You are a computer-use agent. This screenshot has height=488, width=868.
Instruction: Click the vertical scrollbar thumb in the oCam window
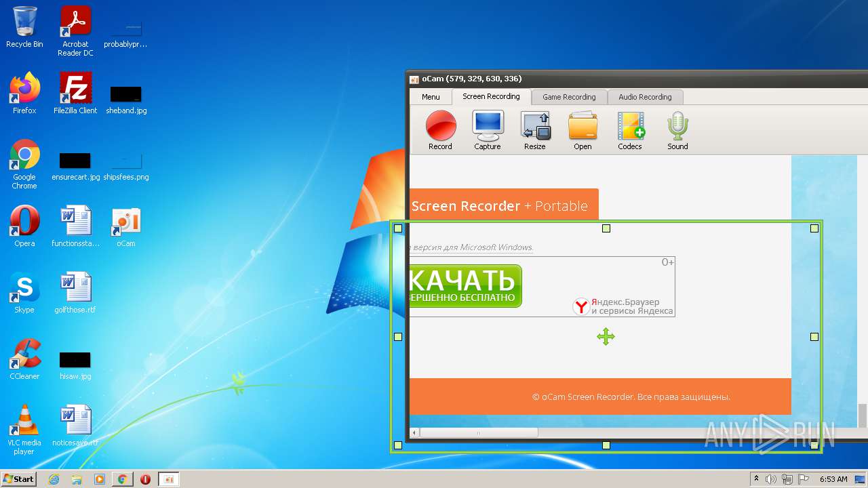click(x=863, y=415)
